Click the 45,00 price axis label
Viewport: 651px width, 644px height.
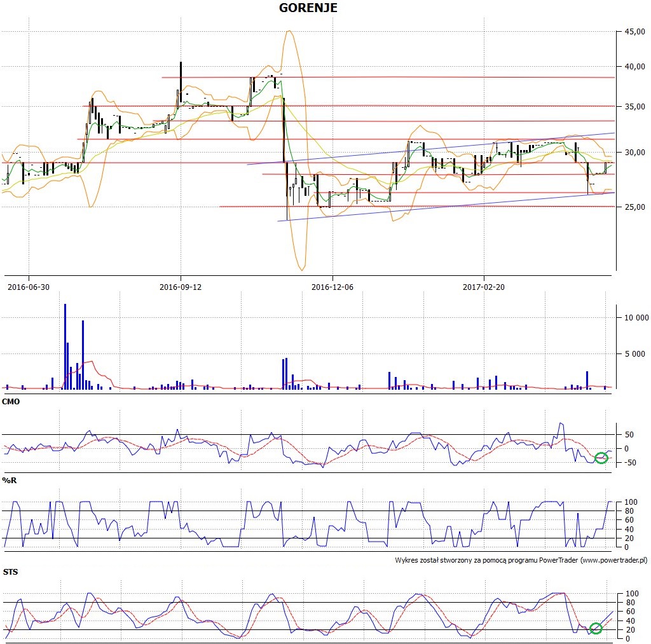coord(635,32)
